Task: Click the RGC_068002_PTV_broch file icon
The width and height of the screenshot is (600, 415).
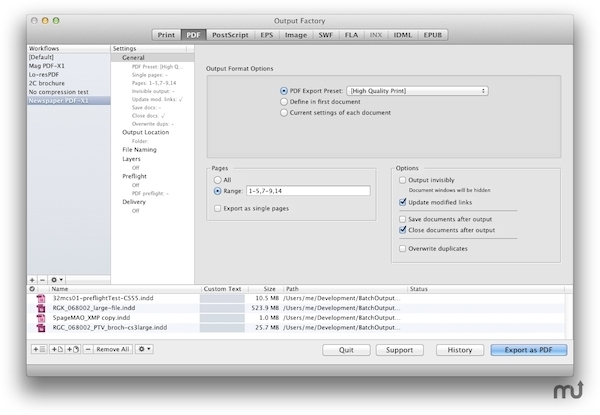Action: pos(41,327)
